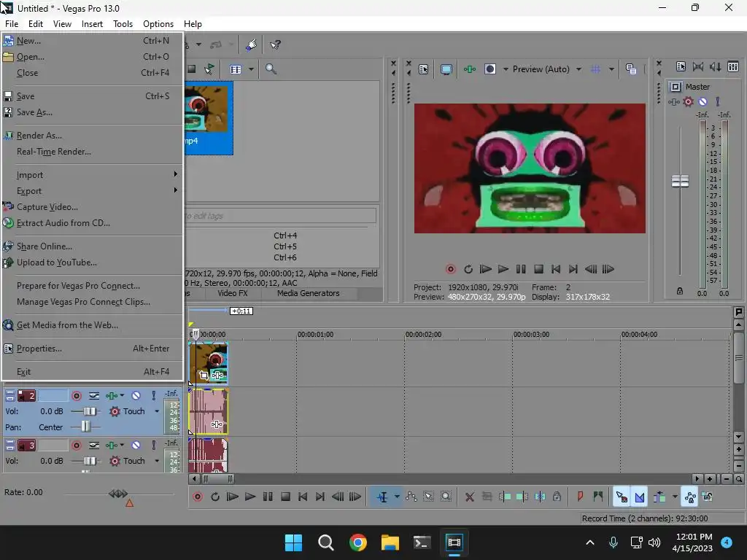Select the Envelope Edit Tool

click(x=411, y=497)
